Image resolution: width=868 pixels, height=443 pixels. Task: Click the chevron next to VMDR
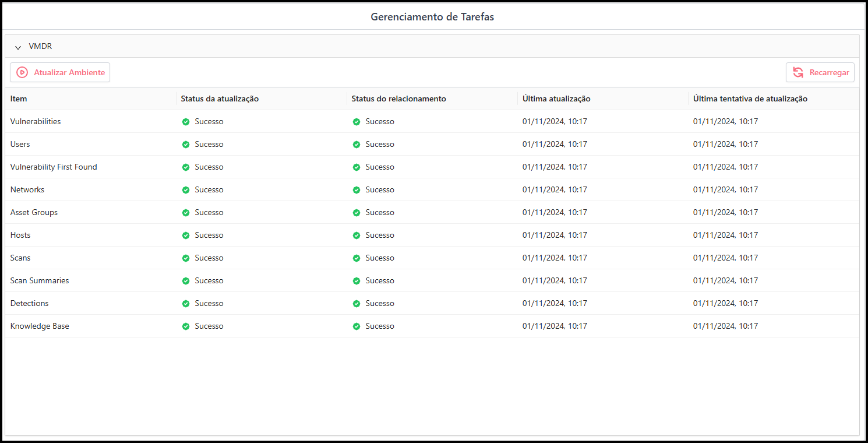pyautogui.click(x=17, y=47)
